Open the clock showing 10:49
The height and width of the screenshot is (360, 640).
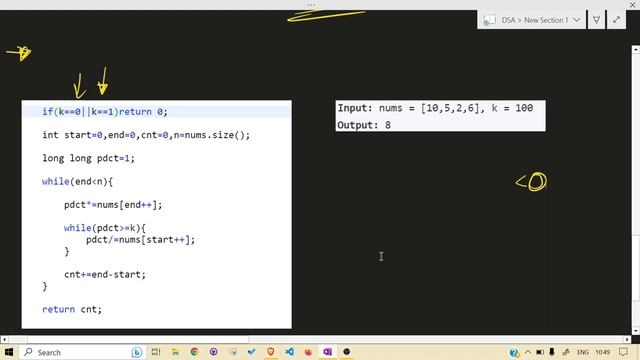coord(602,352)
